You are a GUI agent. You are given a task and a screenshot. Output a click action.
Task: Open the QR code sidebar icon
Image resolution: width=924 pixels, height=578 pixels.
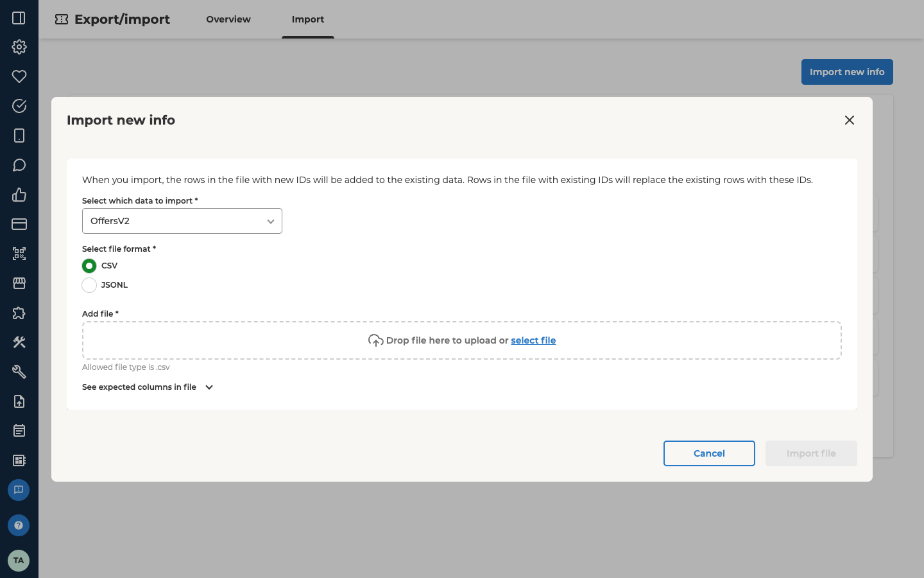tap(19, 254)
